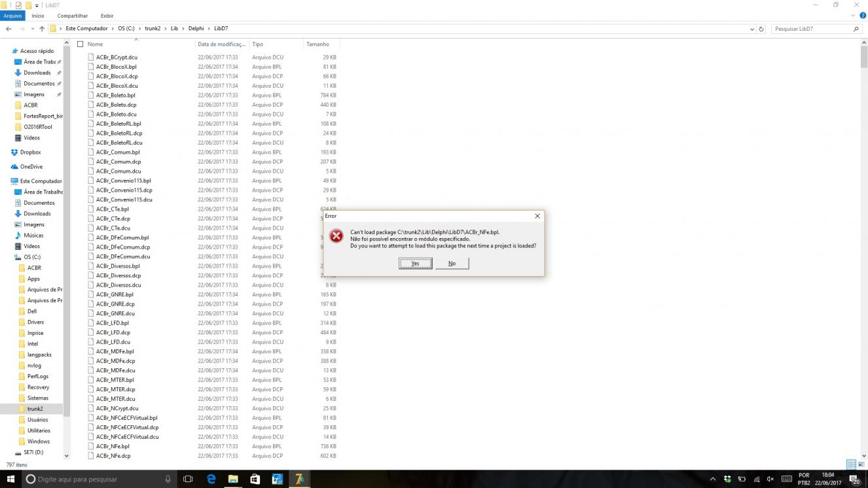Screen dimensions: 868x488
Task: Open FortesReport folder in quick access
Action: [43, 116]
